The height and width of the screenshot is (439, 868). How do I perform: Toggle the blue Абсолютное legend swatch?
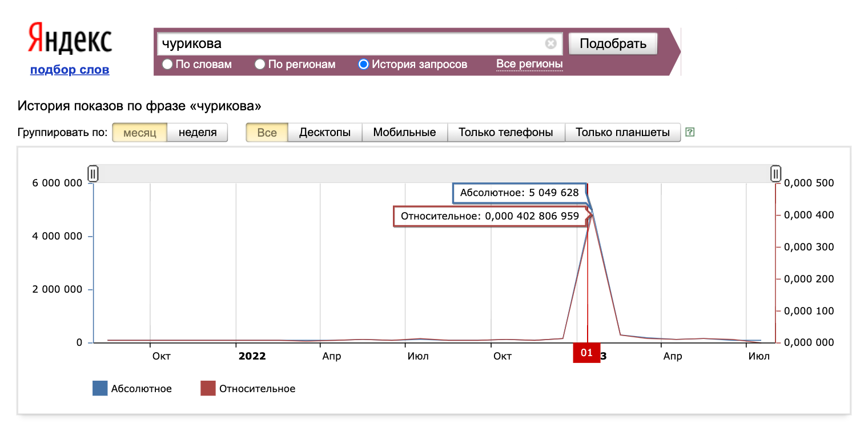[100, 389]
